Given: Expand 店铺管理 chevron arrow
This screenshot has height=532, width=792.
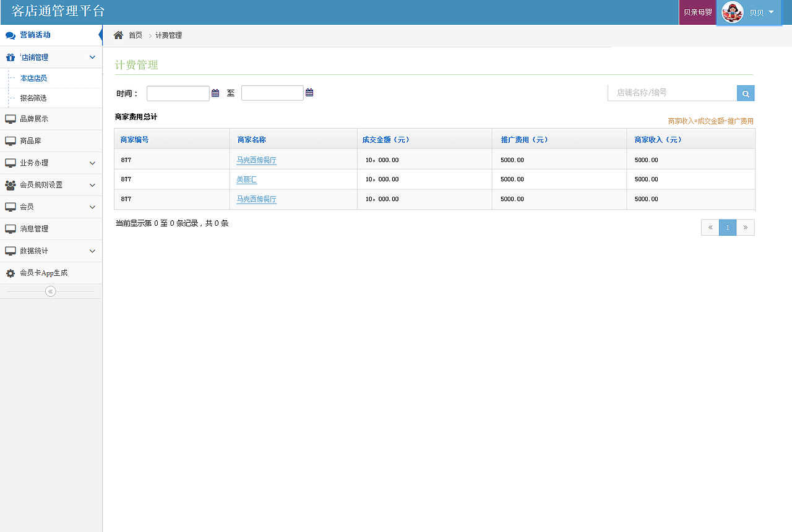Looking at the screenshot, I should [x=92, y=58].
